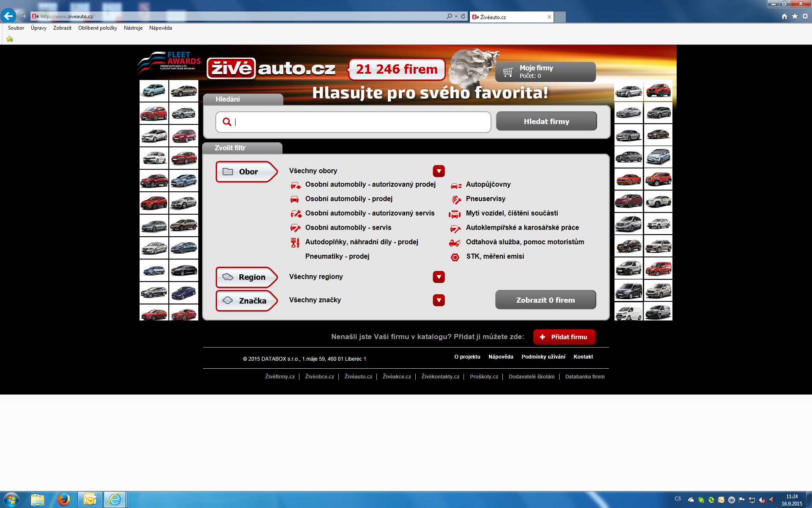Open the Živéfirmy.cz footer link
This screenshot has height=508, width=812.
pos(280,377)
